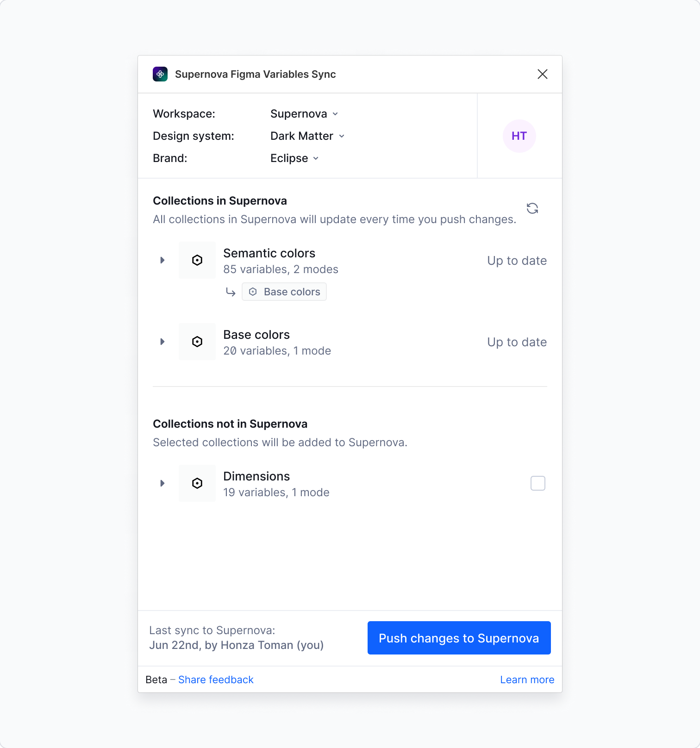Image resolution: width=700 pixels, height=748 pixels.
Task: Open the Share feedback link
Action: pos(216,679)
